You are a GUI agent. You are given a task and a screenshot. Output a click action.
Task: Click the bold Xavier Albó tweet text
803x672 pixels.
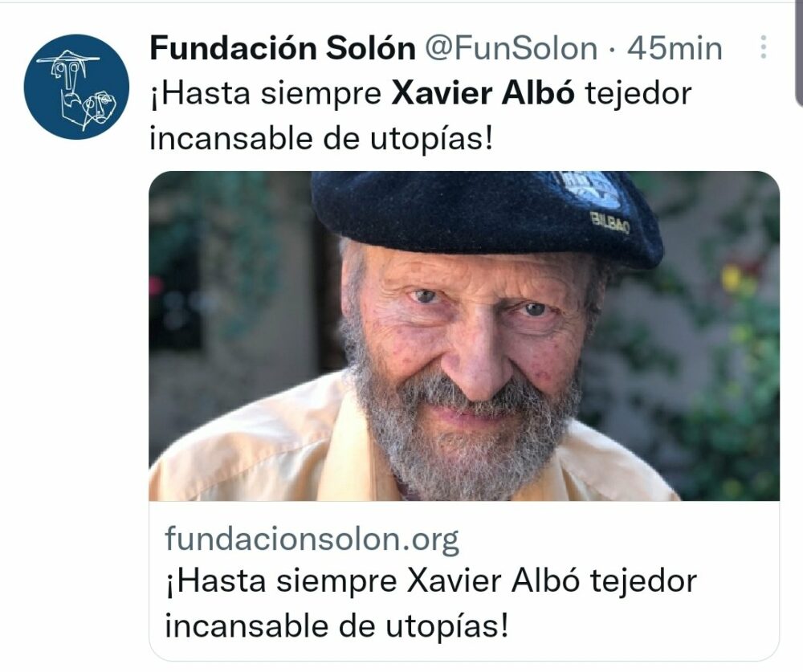pos(483,94)
